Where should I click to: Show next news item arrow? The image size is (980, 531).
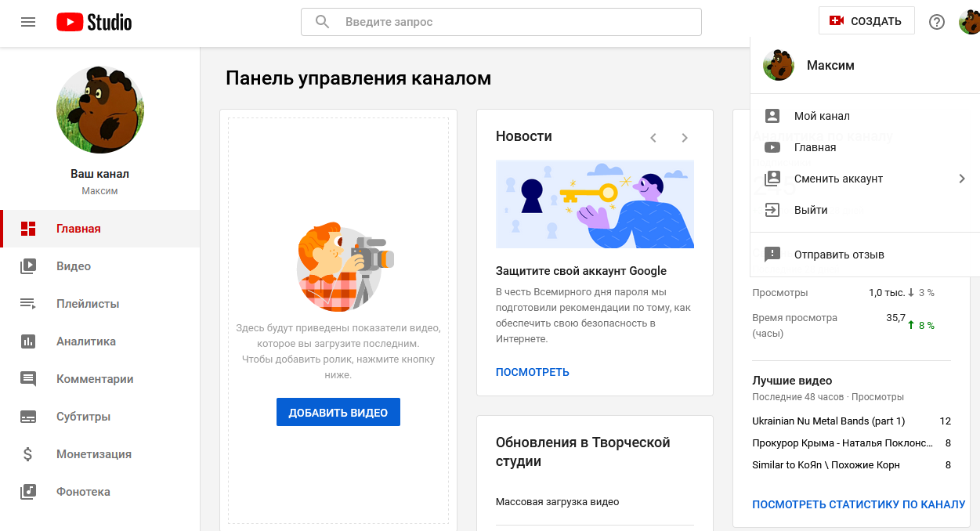tap(685, 138)
